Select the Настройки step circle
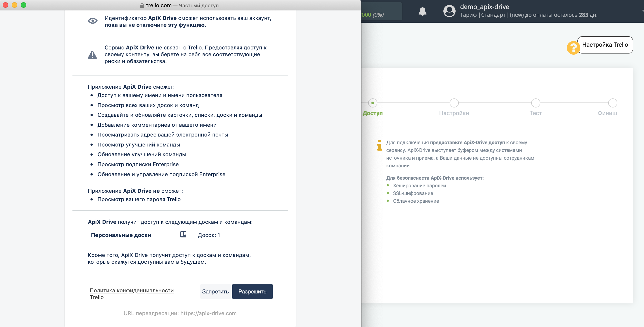This screenshot has width=644, height=327. 454,103
